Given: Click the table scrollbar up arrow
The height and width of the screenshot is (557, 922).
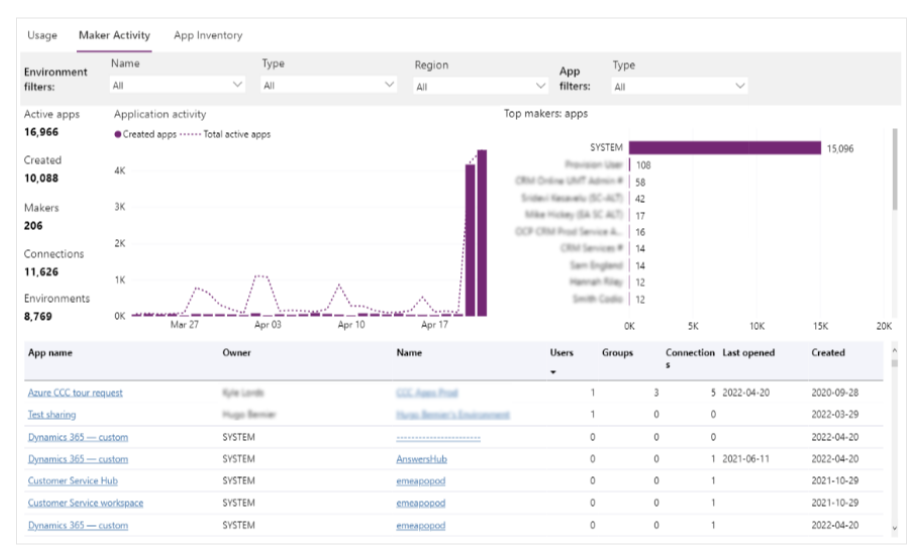Looking at the screenshot, I should point(893,351).
